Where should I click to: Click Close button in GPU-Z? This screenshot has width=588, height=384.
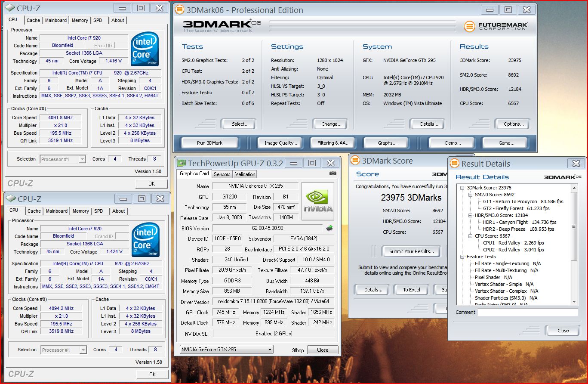(x=323, y=350)
